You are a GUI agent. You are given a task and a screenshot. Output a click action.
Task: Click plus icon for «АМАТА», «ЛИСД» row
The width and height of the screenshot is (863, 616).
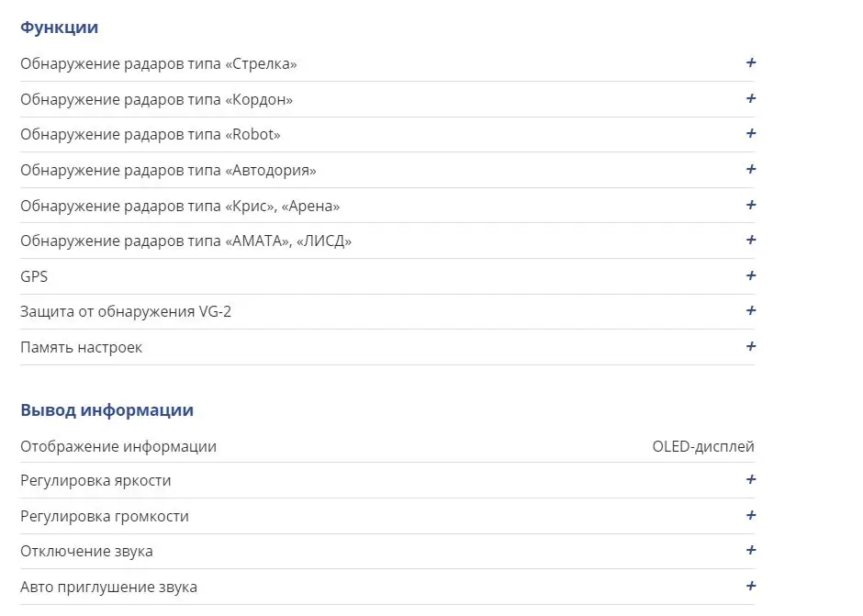click(750, 241)
